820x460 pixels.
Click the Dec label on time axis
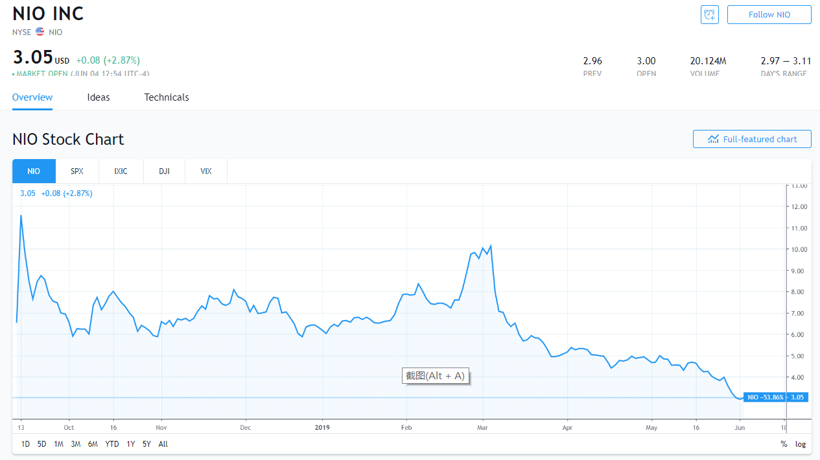pyautogui.click(x=245, y=428)
